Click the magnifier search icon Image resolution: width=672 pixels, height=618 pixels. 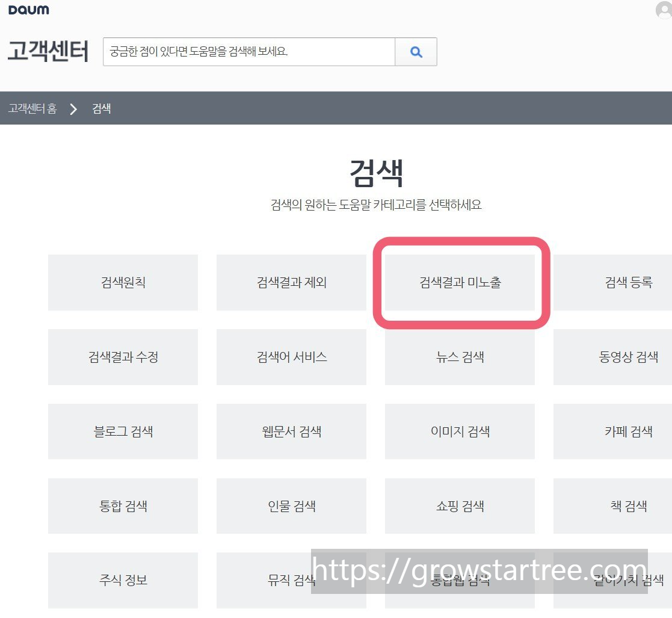416,52
